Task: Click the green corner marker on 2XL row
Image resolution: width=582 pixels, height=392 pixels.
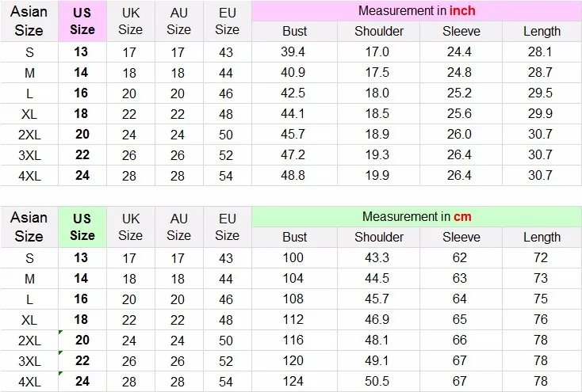Action: [61, 333]
